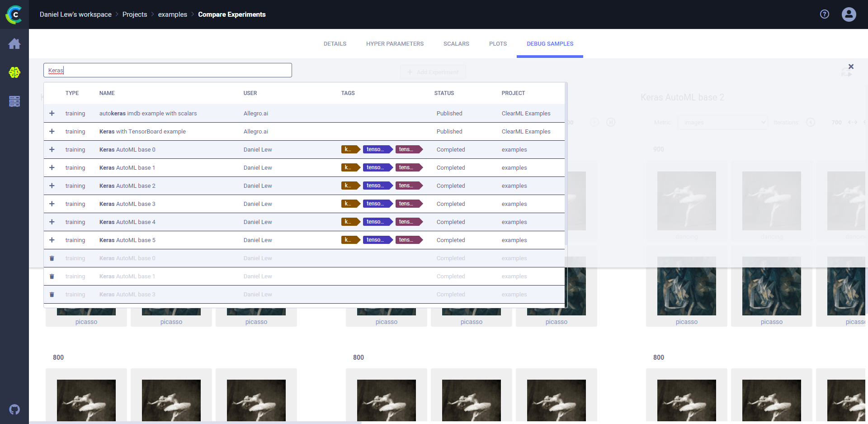Remove first listed Keras AutoML base 0

52,258
